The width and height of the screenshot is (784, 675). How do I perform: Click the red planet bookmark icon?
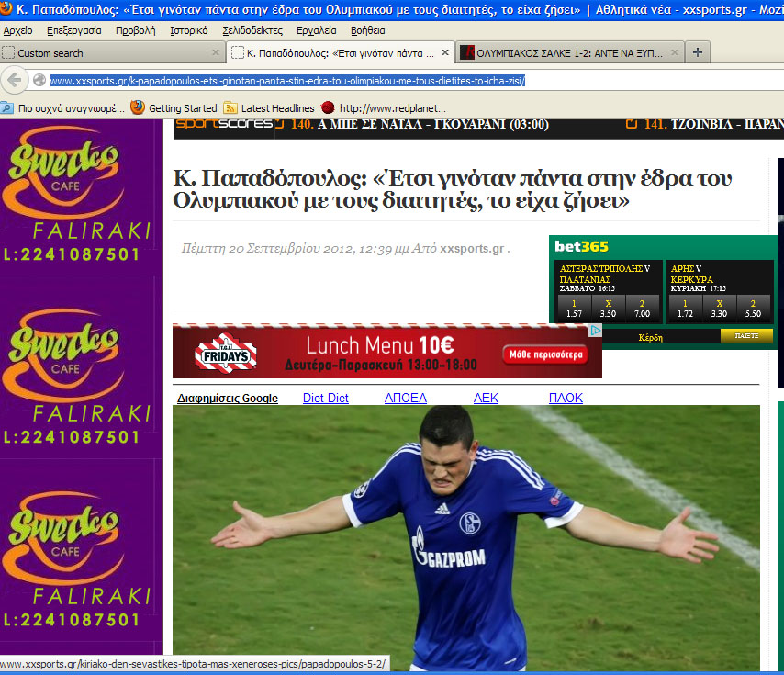[328, 107]
